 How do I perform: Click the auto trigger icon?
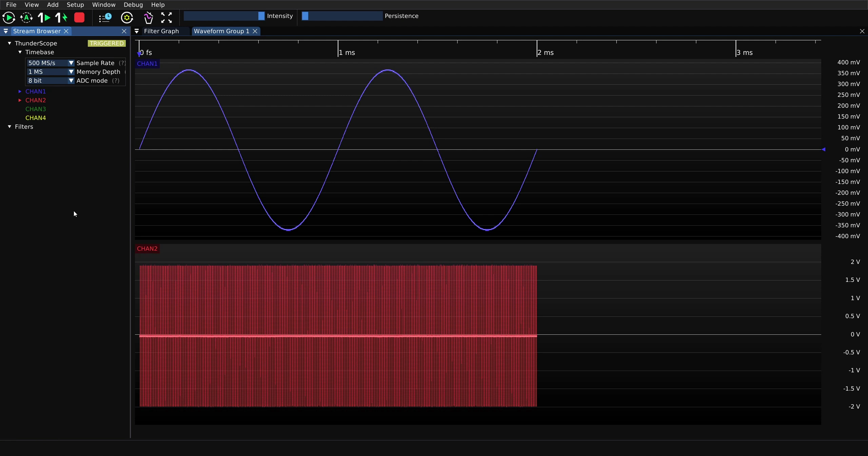pyautogui.click(x=26, y=18)
